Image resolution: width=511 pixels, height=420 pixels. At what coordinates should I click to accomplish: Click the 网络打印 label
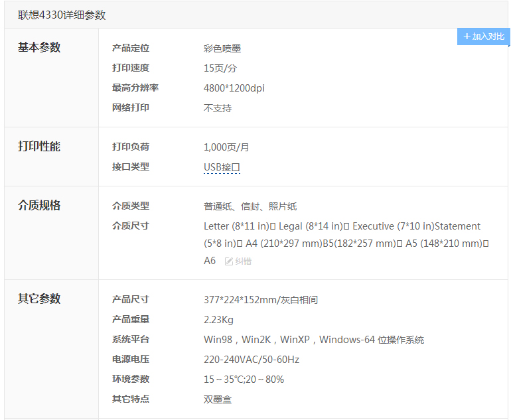131,107
